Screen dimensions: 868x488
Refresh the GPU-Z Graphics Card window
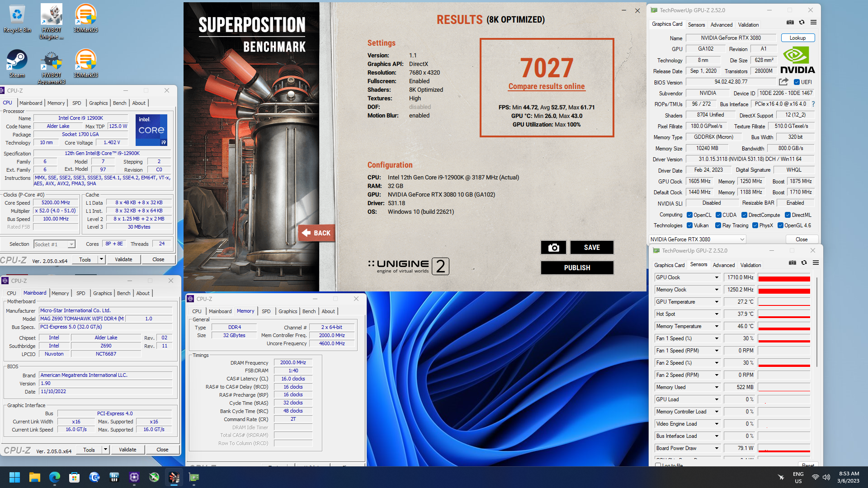pos(802,22)
